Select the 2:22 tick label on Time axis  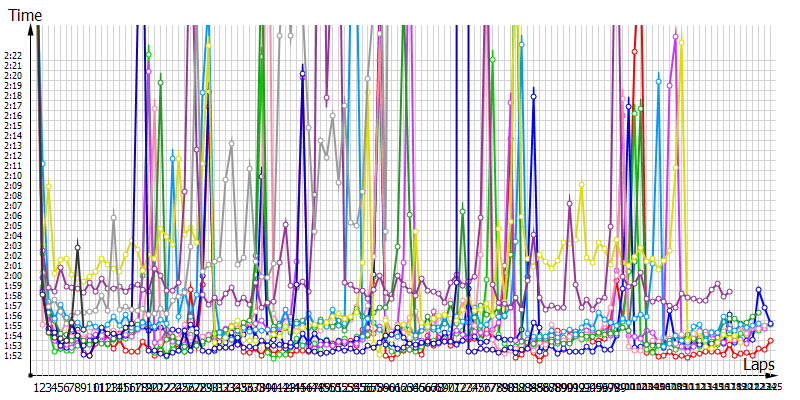click(x=13, y=56)
